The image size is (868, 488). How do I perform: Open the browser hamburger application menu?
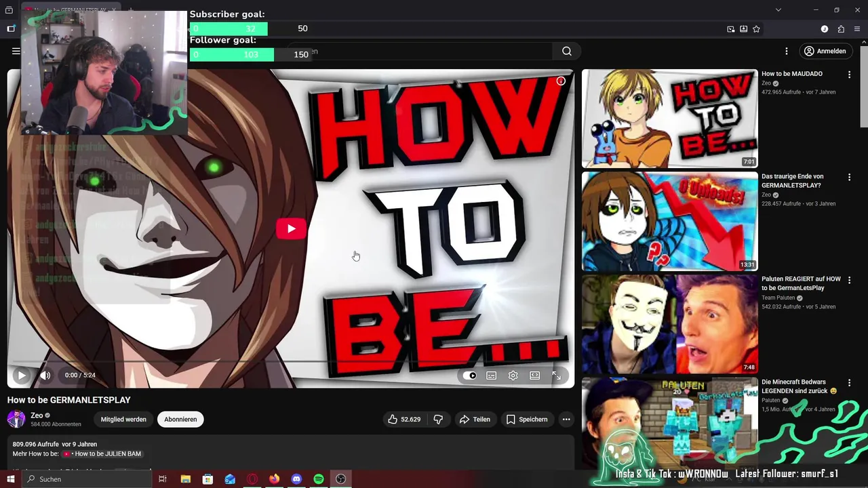click(x=857, y=29)
